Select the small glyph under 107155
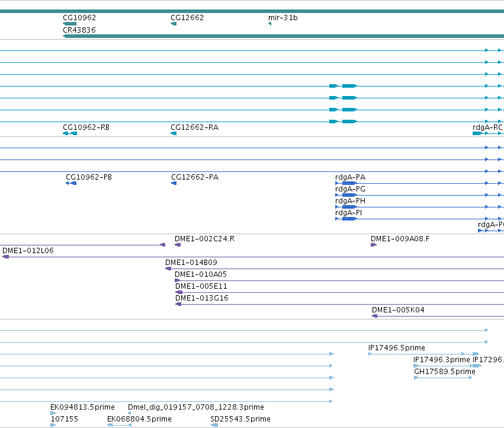The image size is (504, 428). 53,426
